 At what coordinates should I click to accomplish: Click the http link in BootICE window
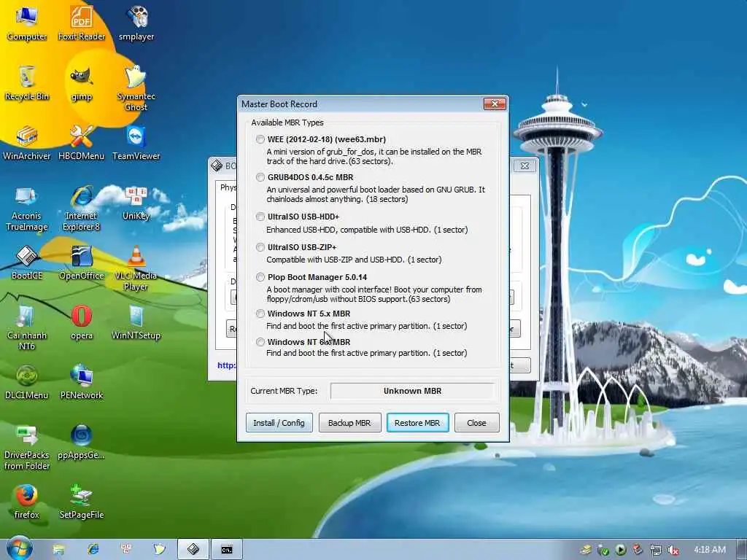(227, 365)
